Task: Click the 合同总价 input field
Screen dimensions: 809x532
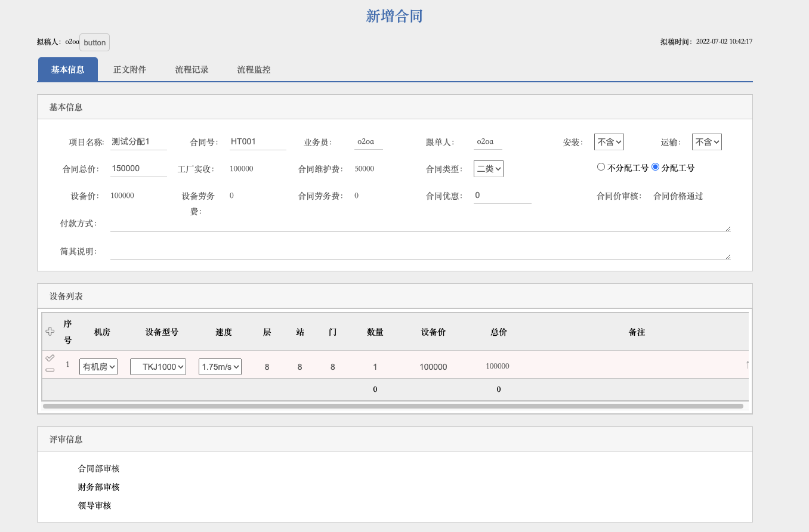Action: pos(138,169)
